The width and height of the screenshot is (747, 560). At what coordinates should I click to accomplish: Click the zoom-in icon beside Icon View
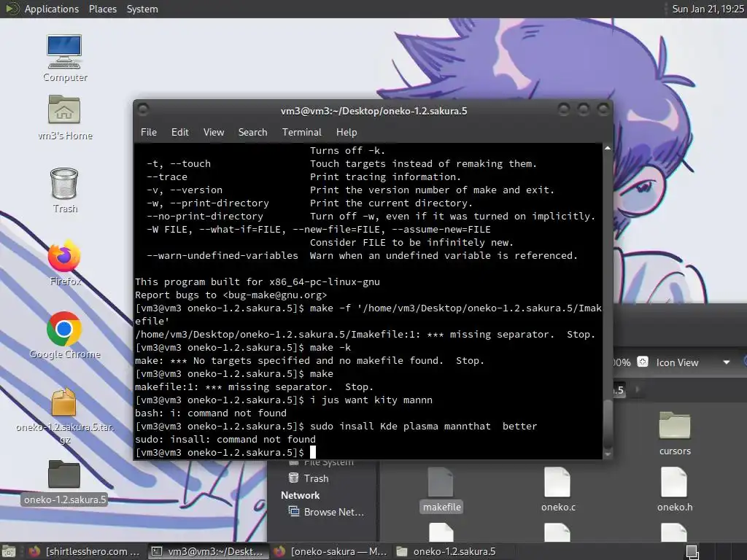[643, 362]
